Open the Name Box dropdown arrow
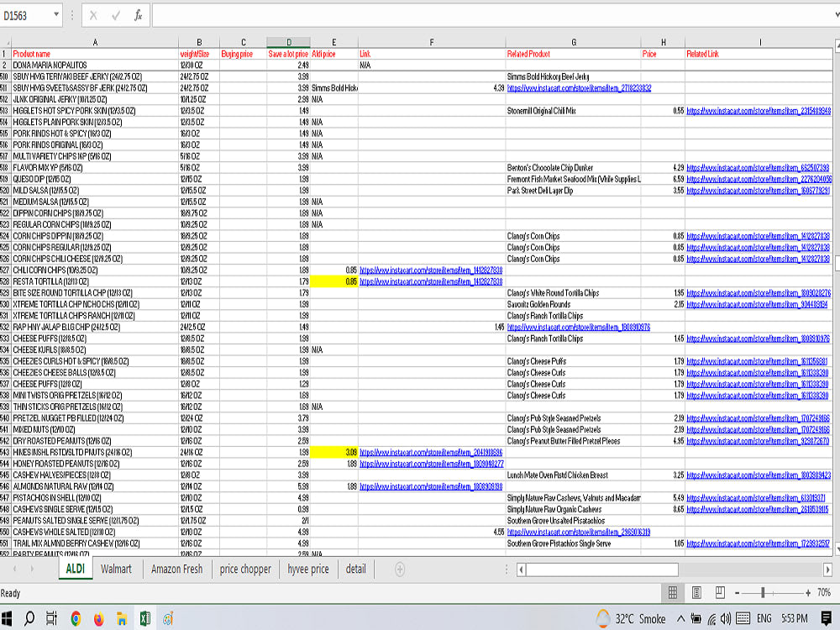This screenshot has width=840, height=630. tap(55, 14)
